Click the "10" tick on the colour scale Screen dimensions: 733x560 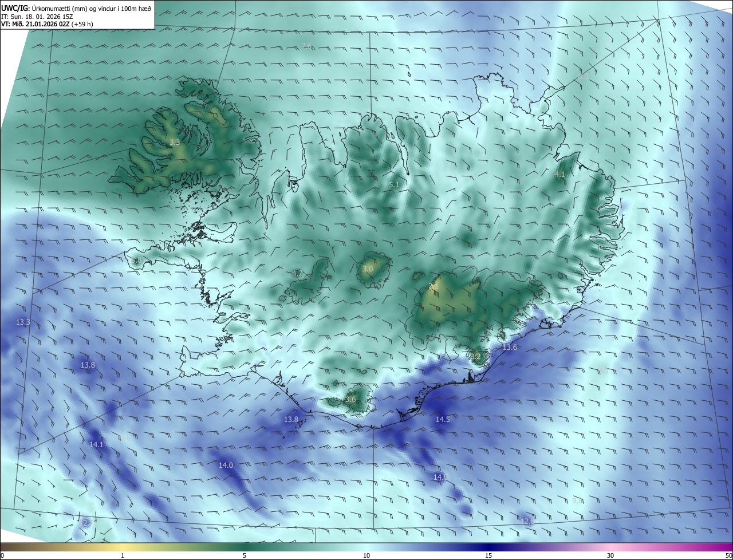pyautogui.click(x=366, y=556)
